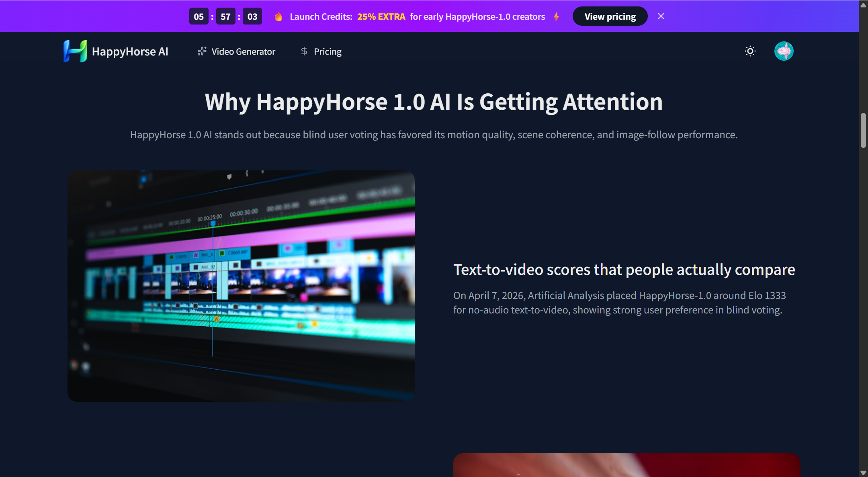The height and width of the screenshot is (477, 868).
Task: Click the HappyHorse AI logo icon
Action: (x=75, y=51)
